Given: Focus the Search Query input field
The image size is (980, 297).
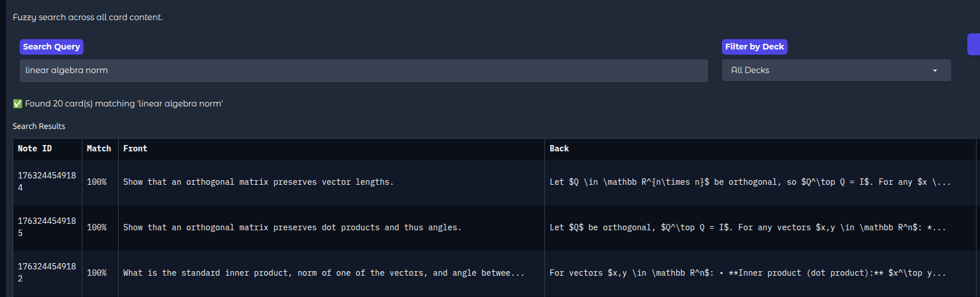Looking at the screenshot, I should pos(363,70).
